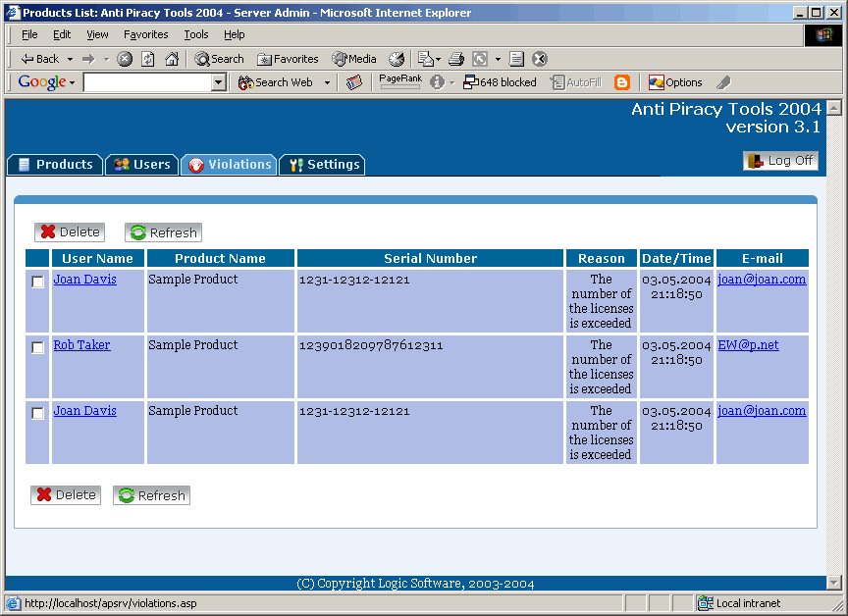This screenshot has width=848, height=616.
Task: Open the Media toolbar button
Action: pyautogui.click(x=354, y=59)
